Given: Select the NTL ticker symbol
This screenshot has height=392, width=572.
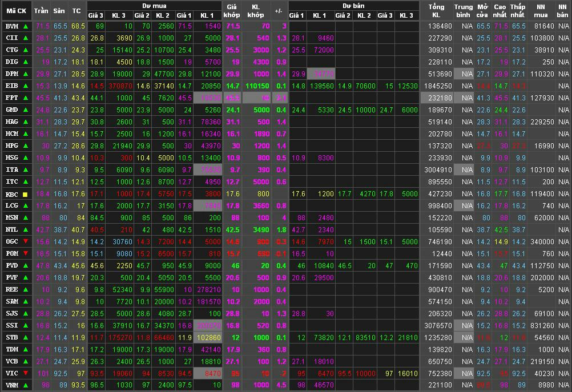Looking at the screenshot, I should point(12,230).
